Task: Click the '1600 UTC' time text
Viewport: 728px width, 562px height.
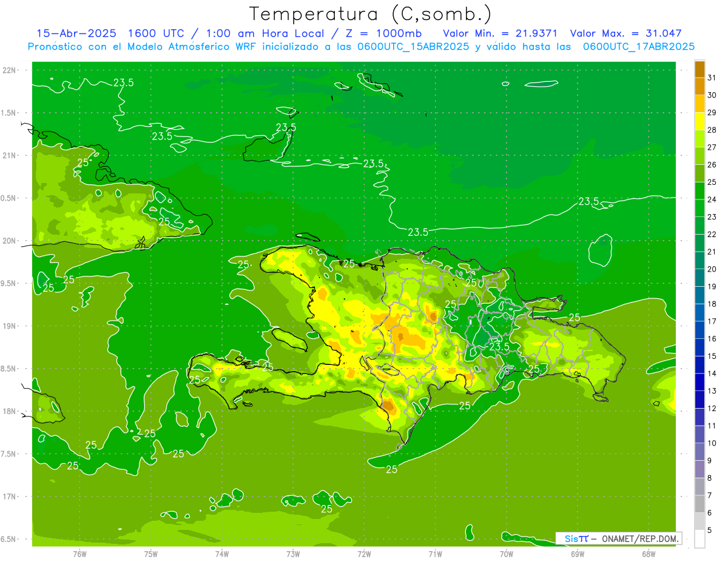Action: (155, 33)
